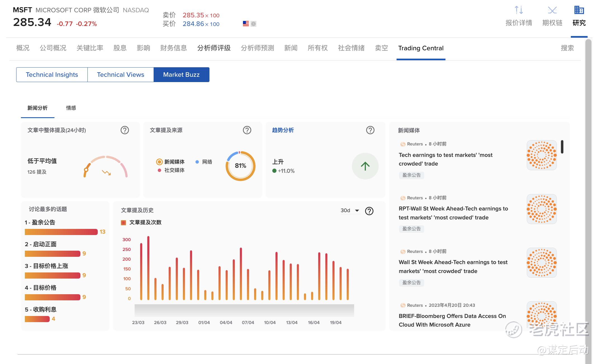
Task: Open help for 文章提及来源
Action: click(247, 130)
